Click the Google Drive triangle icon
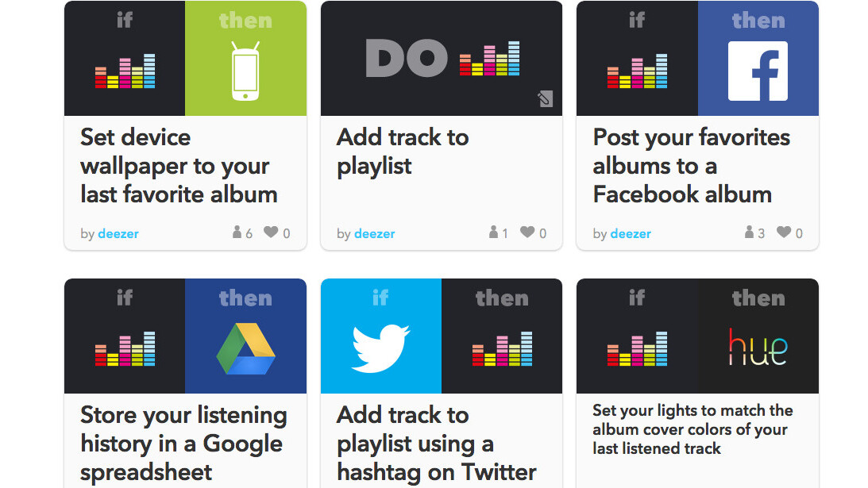The image size is (868, 488). point(245,348)
